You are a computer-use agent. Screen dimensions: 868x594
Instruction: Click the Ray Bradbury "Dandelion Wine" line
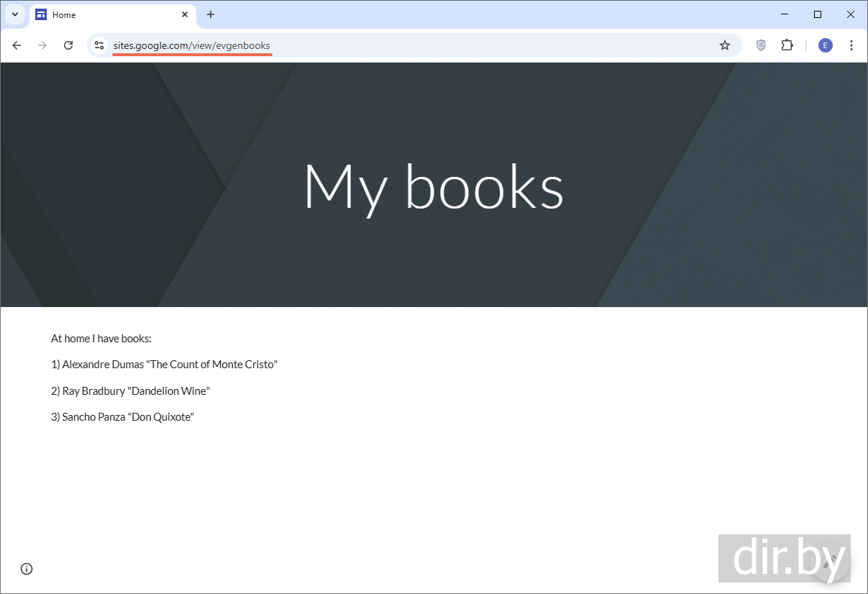pyautogui.click(x=130, y=391)
